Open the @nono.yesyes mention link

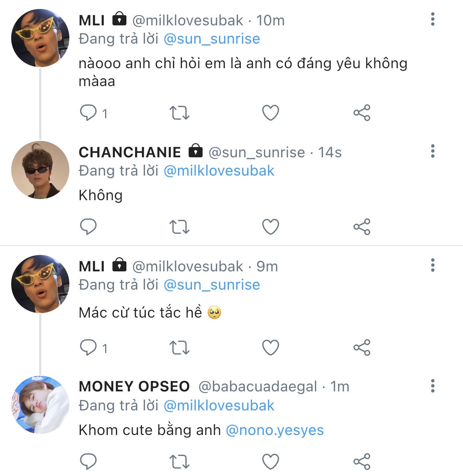coord(275,430)
